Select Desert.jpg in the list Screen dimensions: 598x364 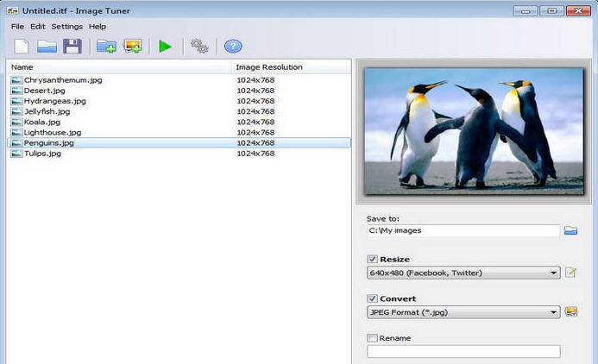click(x=44, y=91)
